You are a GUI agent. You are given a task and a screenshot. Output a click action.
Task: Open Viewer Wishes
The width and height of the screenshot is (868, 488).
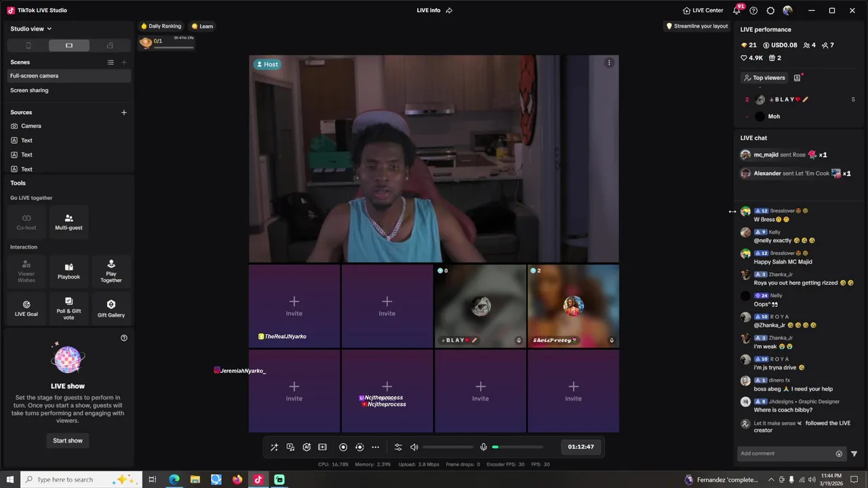pos(26,270)
